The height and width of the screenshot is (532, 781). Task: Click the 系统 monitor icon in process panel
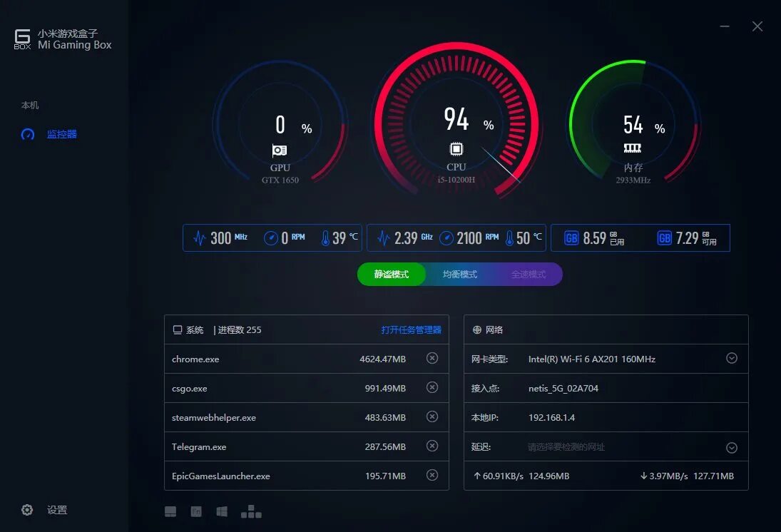point(178,329)
